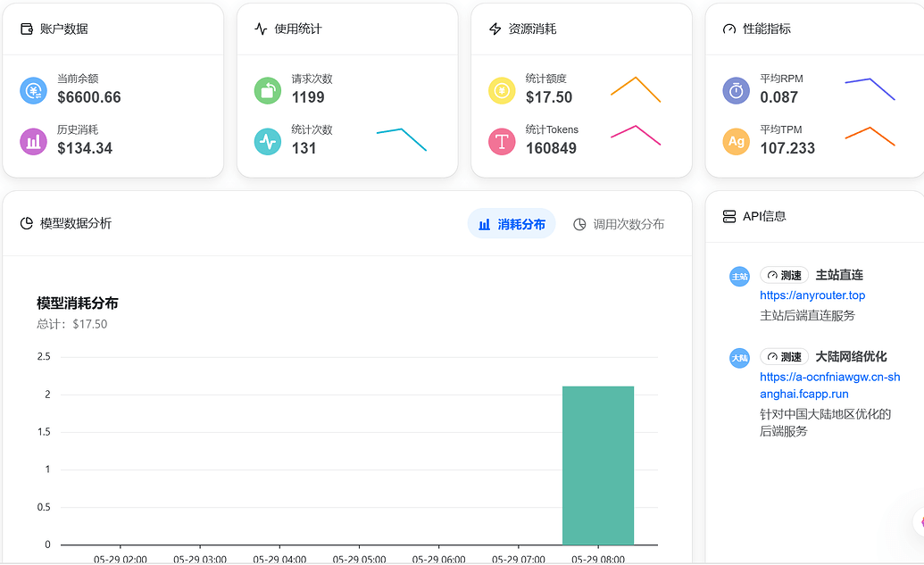The height and width of the screenshot is (565, 924).
Task: Click the blue 当前余额 currency icon
Action: [x=34, y=91]
